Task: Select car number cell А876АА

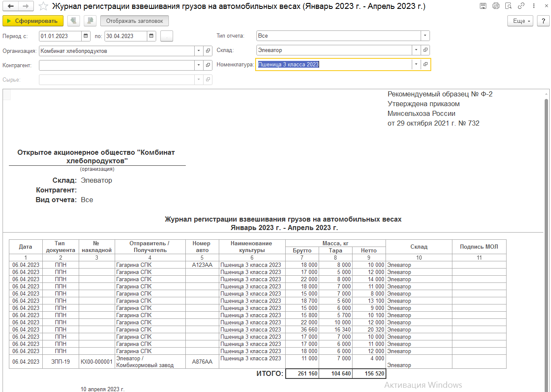Action: tap(202, 362)
